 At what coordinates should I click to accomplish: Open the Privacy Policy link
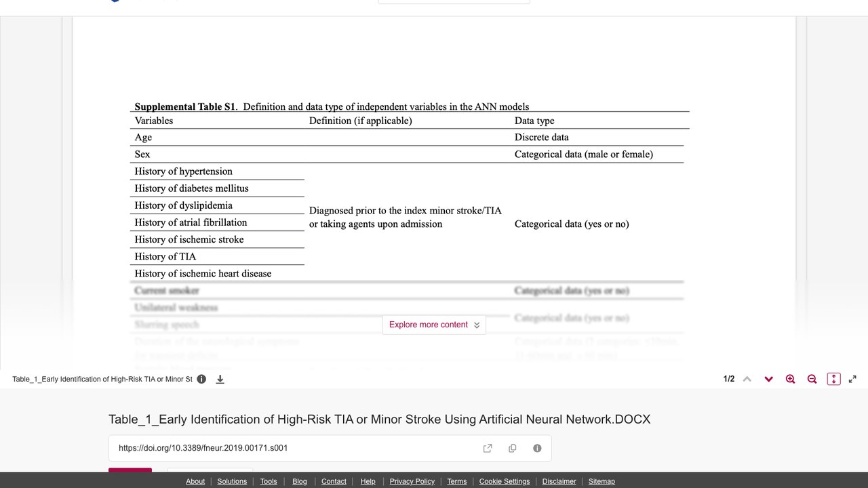pos(412,481)
